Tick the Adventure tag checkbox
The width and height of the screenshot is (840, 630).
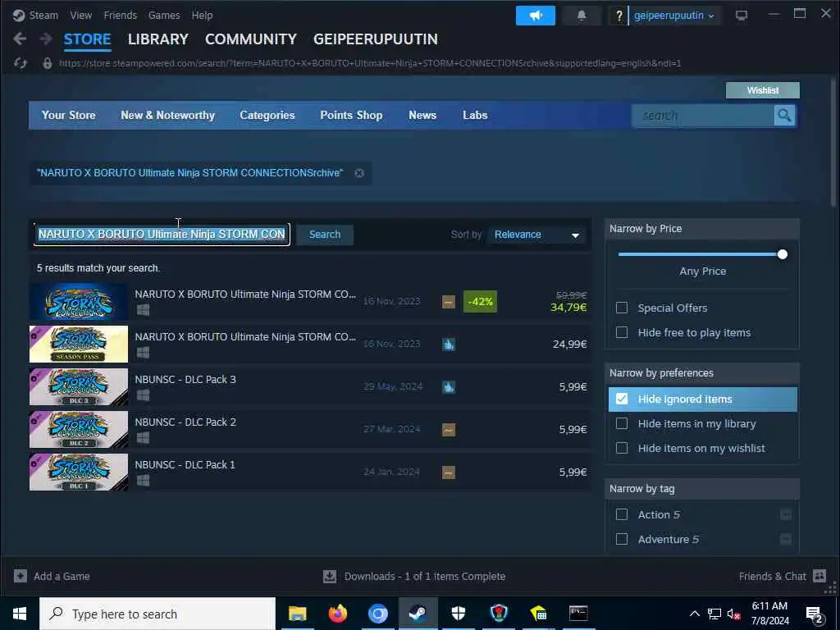click(622, 540)
